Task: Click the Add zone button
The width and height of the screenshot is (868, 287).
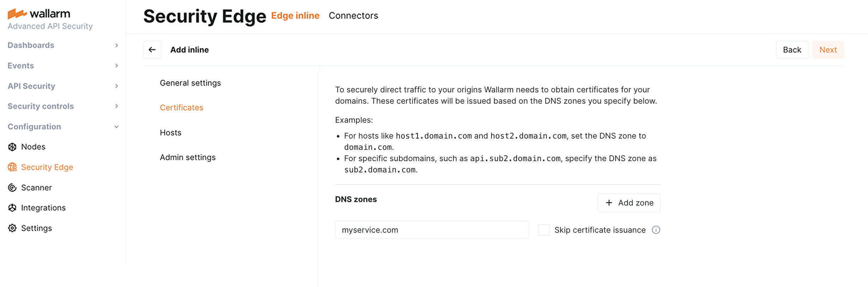Action: pos(629,203)
